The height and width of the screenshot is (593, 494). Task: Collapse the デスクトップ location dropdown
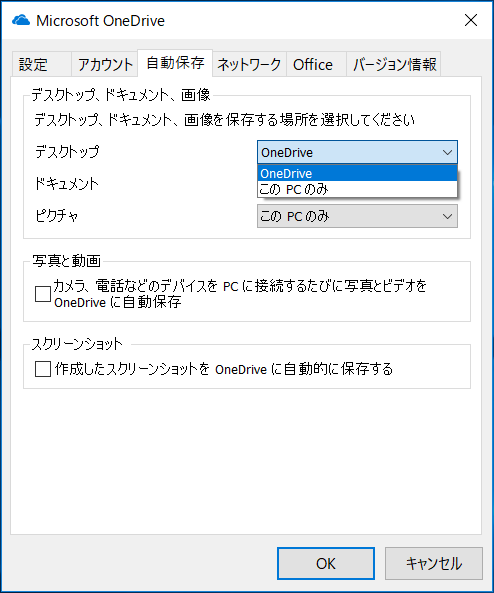click(357, 152)
